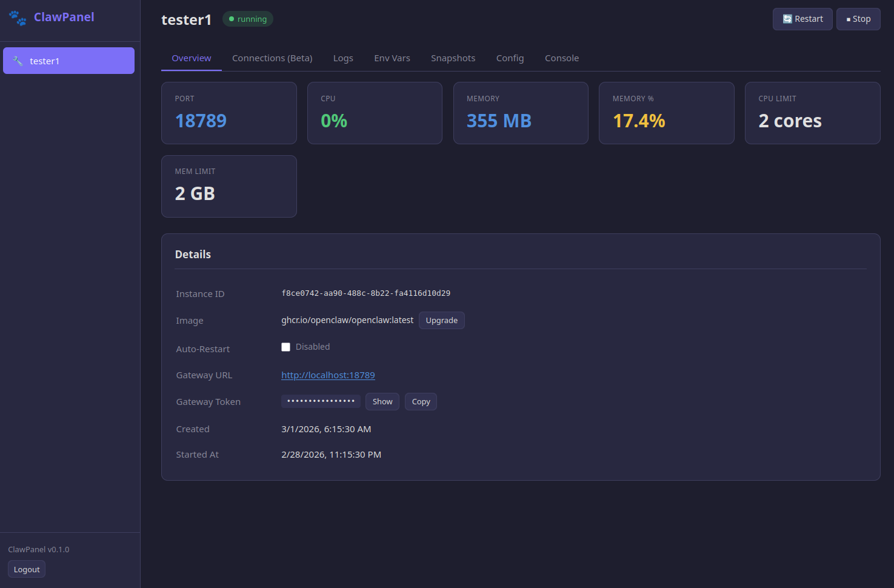
Task: Click the green running status badge
Action: point(248,19)
